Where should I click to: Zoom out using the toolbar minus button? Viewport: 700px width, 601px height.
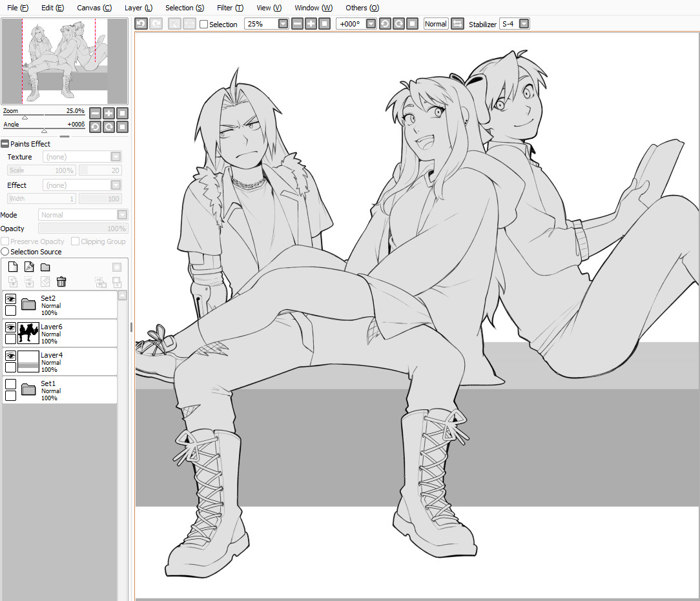coord(297,24)
